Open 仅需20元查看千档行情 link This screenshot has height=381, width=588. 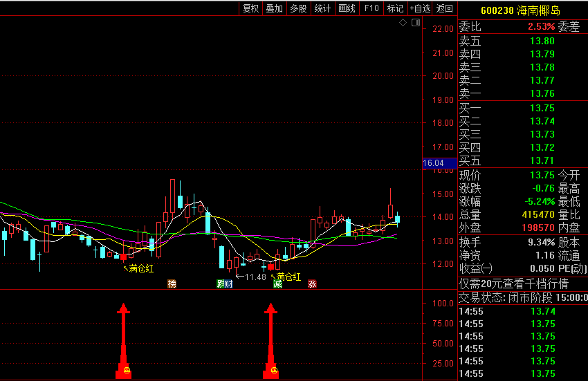click(x=514, y=284)
